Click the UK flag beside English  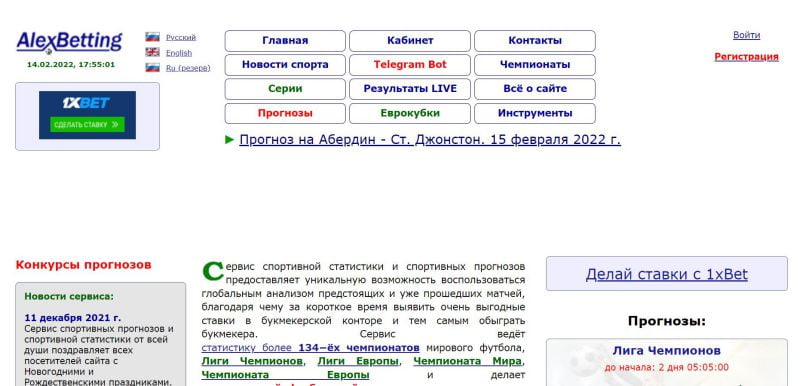point(152,52)
